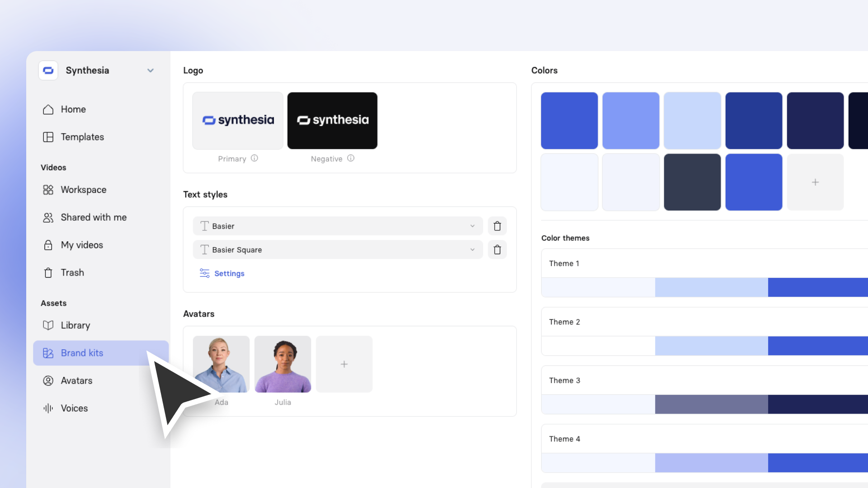The height and width of the screenshot is (488, 868).
Task: Click the Workspace grid icon
Action: pyautogui.click(x=48, y=190)
